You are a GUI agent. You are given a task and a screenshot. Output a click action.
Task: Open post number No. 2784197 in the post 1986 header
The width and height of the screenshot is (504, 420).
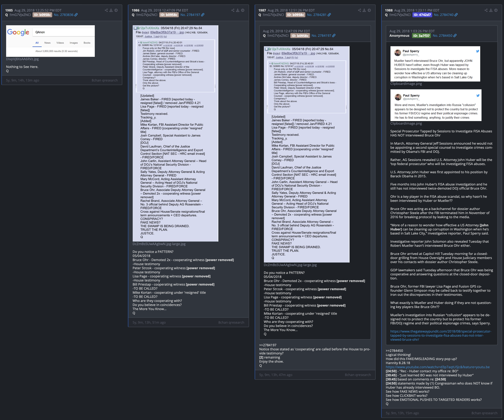click(190, 15)
